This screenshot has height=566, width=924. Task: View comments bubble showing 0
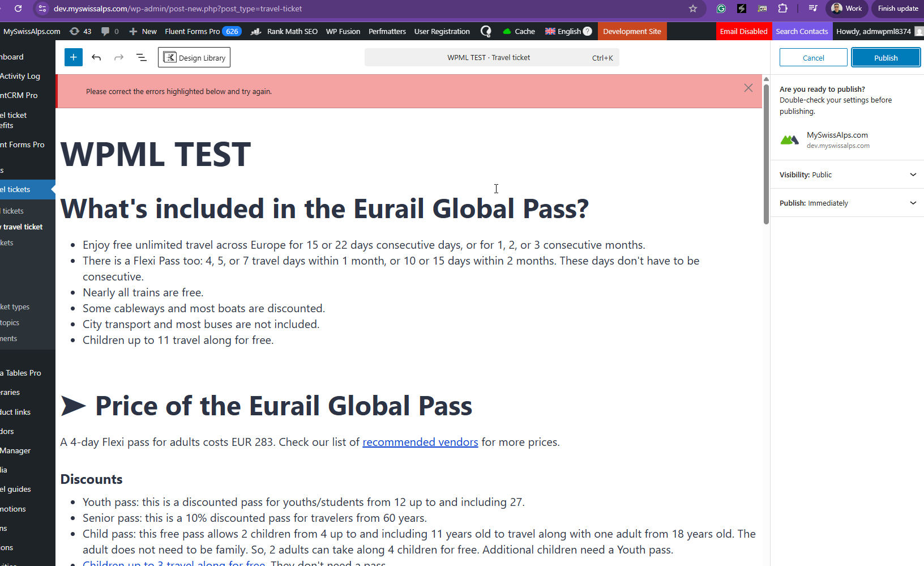(110, 31)
